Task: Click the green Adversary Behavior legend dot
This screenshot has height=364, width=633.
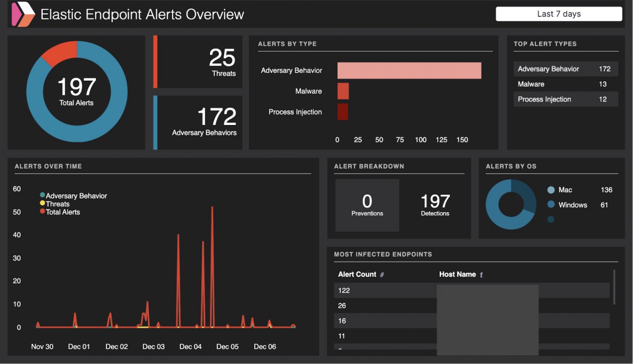Action: point(42,195)
